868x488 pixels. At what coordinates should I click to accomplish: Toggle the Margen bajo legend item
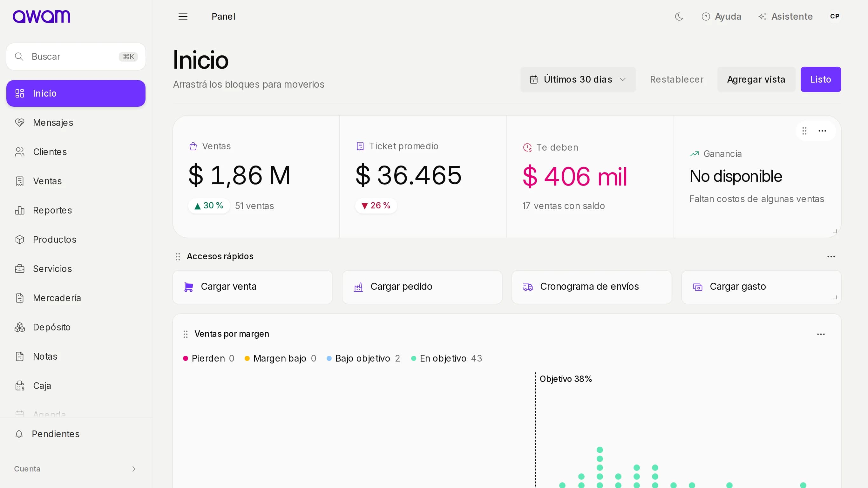[280, 359]
